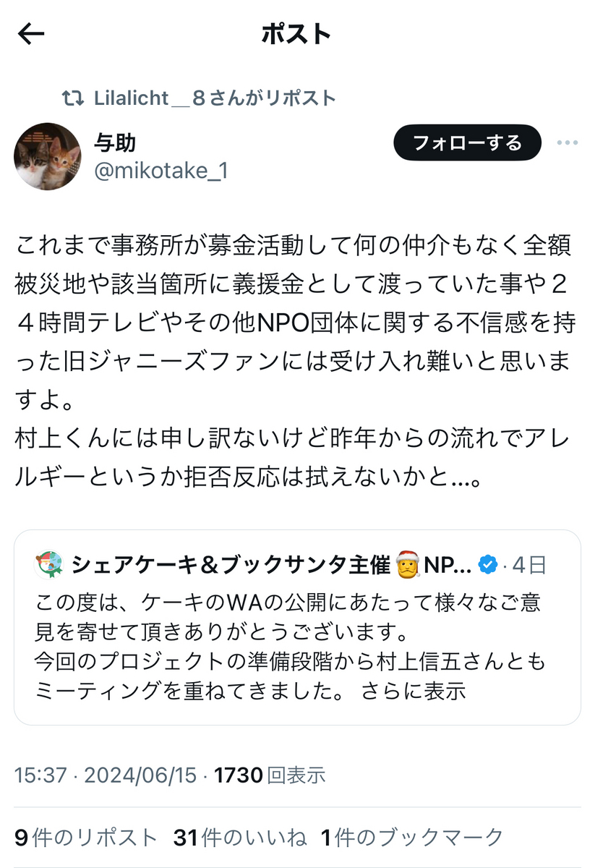Image resolution: width=595 pixels, height=868 pixels.
Task: View the 9件のリポスト list
Action: tap(86, 838)
